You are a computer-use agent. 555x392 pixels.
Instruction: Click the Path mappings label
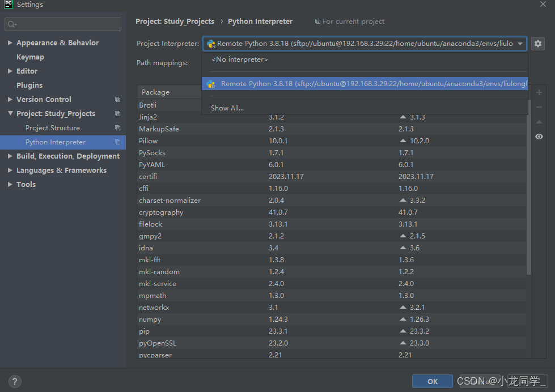[x=162, y=63]
